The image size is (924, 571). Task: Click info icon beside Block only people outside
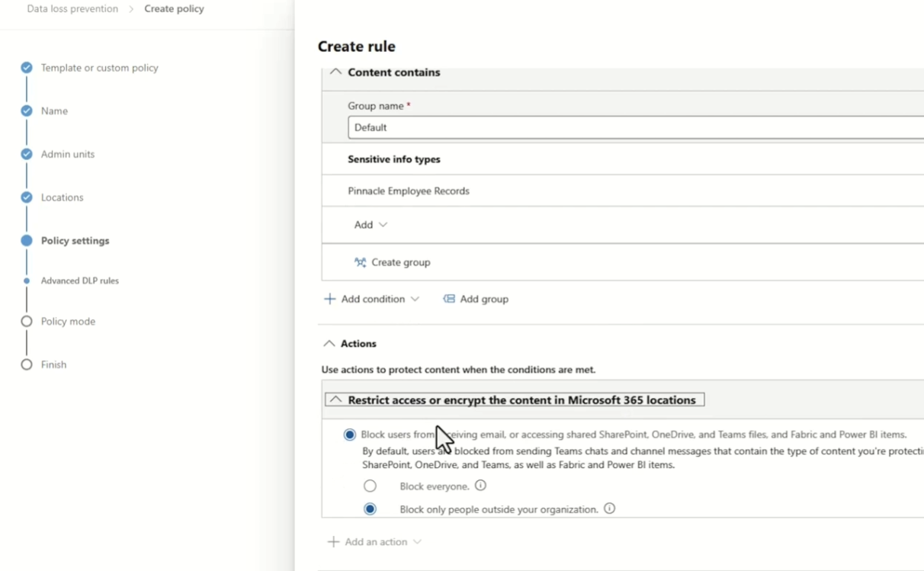(609, 508)
